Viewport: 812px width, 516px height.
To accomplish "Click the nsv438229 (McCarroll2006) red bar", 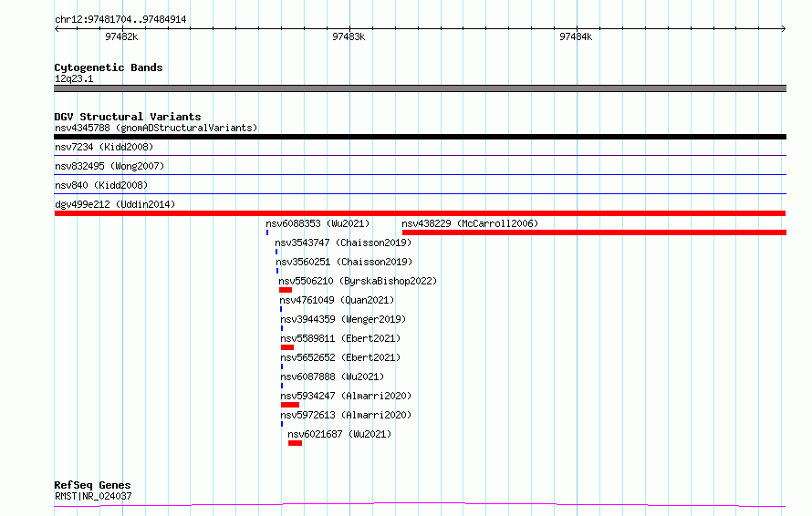I will 594,232.
